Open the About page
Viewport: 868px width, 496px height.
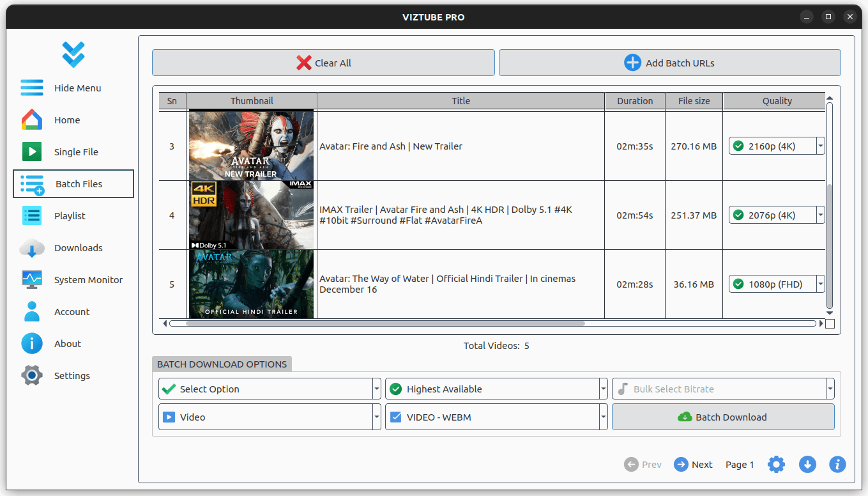point(73,344)
